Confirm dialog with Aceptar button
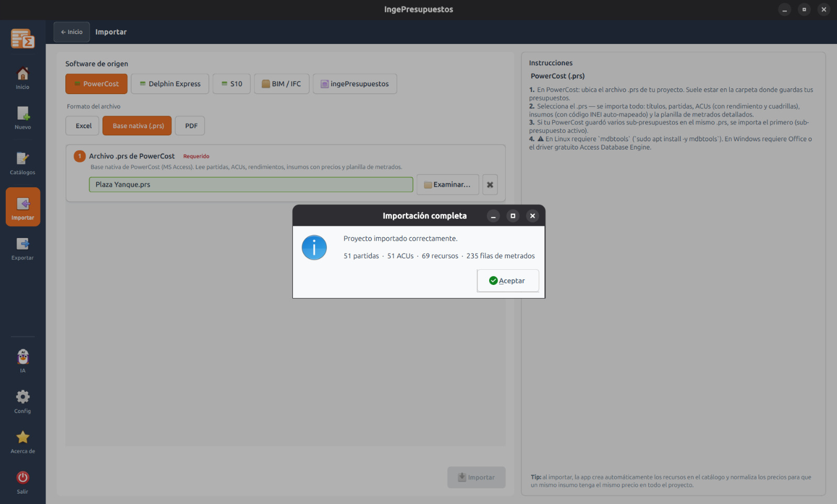This screenshot has height=504, width=837. [507, 281]
